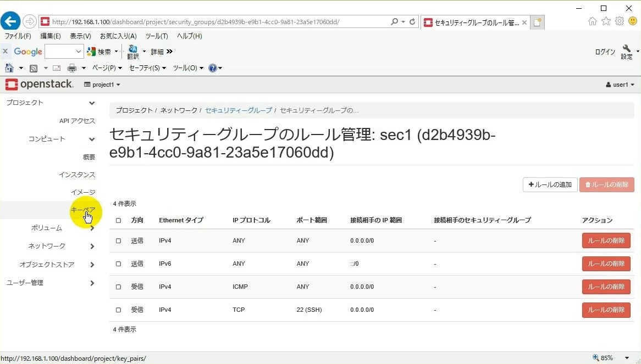Open Google toolbar settings wrench
The width and height of the screenshot is (641, 364).
tap(626, 52)
